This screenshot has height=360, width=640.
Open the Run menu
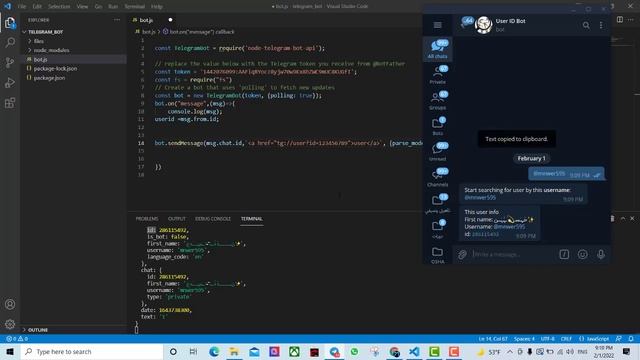(x=113, y=7)
